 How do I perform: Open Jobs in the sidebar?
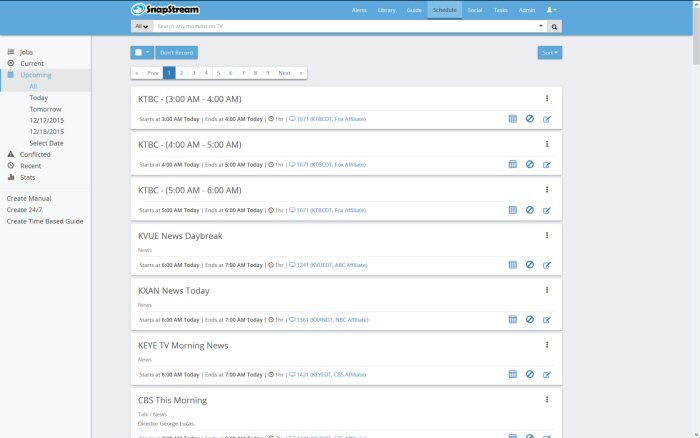tap(26, 52)
